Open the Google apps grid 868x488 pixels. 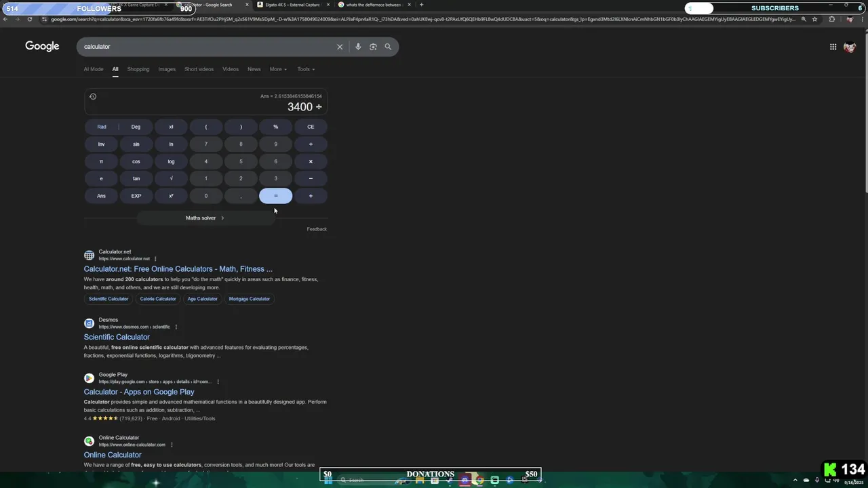pos(833,47)
